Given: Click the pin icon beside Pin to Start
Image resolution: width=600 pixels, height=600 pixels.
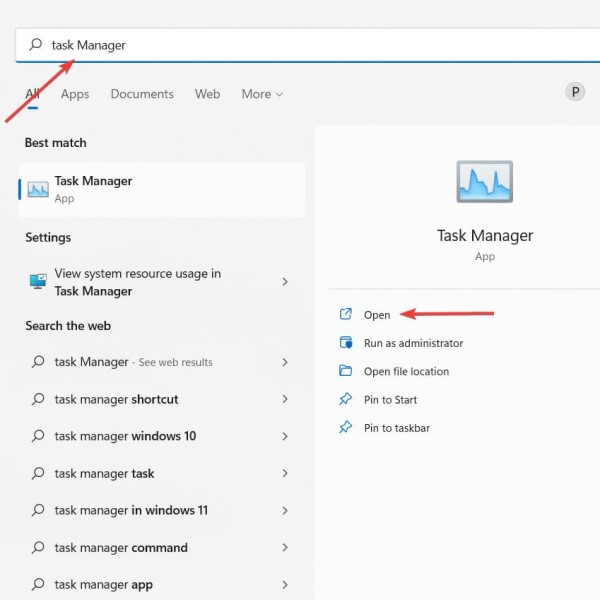Looking at the screenshot, I should pyautogui.click(x=346, y=399).
